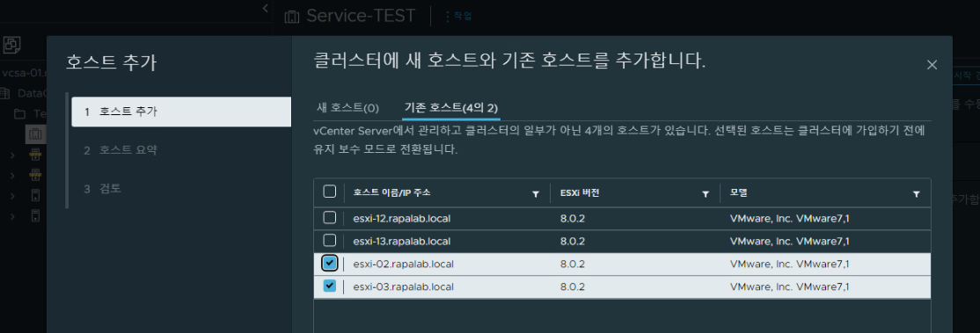Click 8.0.2 version of esxi-02 row
Image resolution: width=980 pixels, height=333 pixels.
click(x=573, y=264)
